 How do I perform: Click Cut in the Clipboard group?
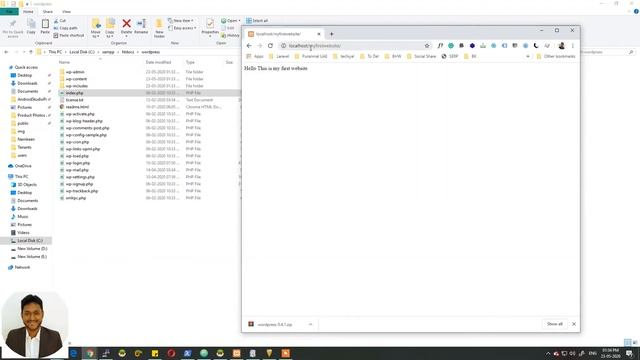point(60,20)
